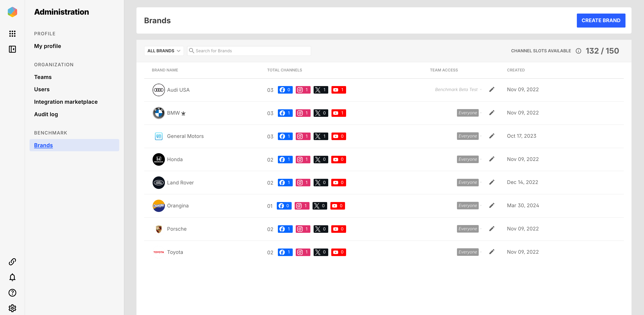Image resolution: width=644 pixels, height=315 pixels.
Task: Click the CREATE BRAND button
Action: pos(601,20)
